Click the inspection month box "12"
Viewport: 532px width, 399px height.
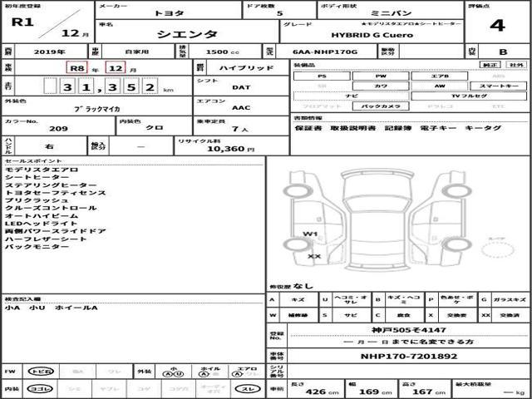pos(116,68)
